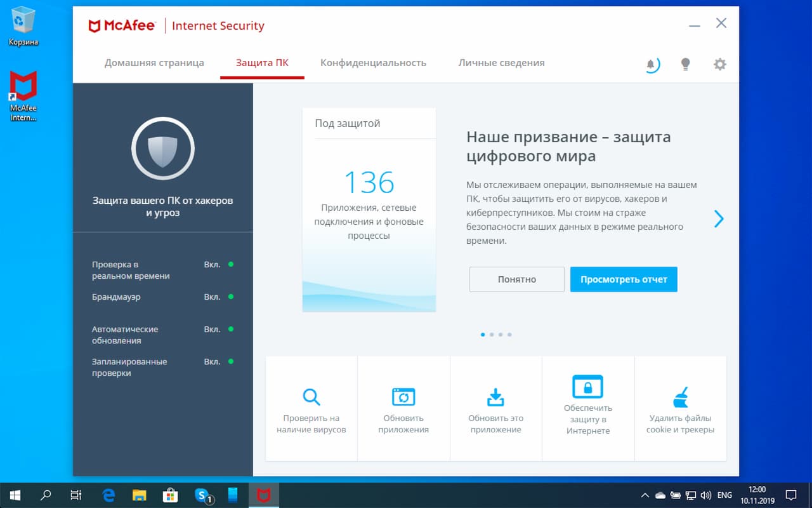
Task: Click the download icon above 'Обновить это приложение'
Action: [x=495, y=396]
